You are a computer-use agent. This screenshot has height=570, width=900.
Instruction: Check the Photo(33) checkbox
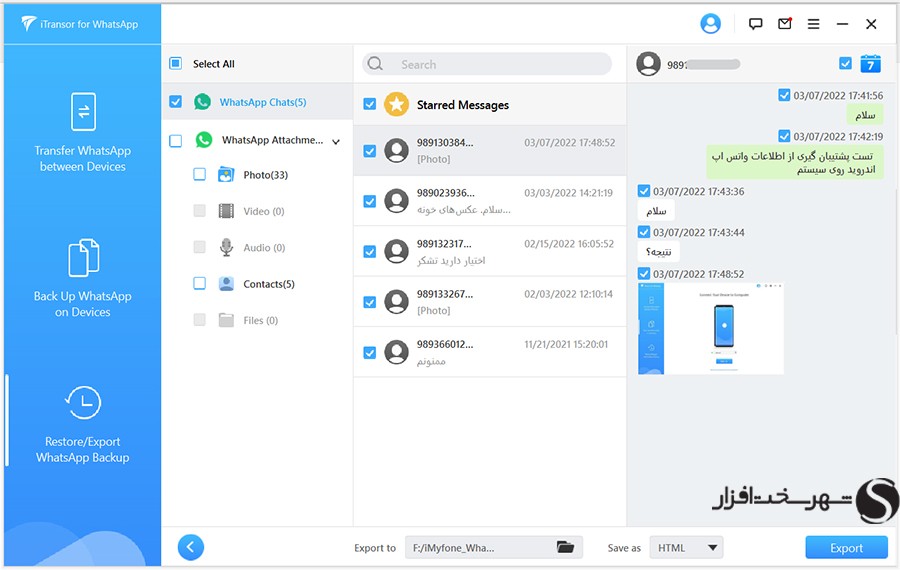(199, 174)
